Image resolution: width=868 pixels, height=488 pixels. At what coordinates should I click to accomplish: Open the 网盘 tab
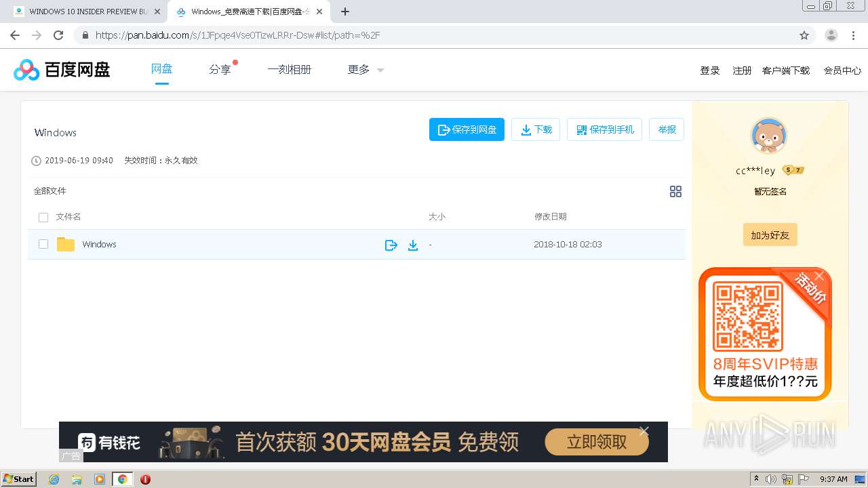click(161, 69)
